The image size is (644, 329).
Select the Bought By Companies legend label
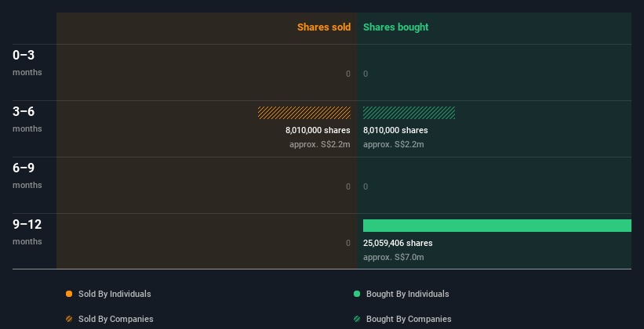[x=409, y=319]
